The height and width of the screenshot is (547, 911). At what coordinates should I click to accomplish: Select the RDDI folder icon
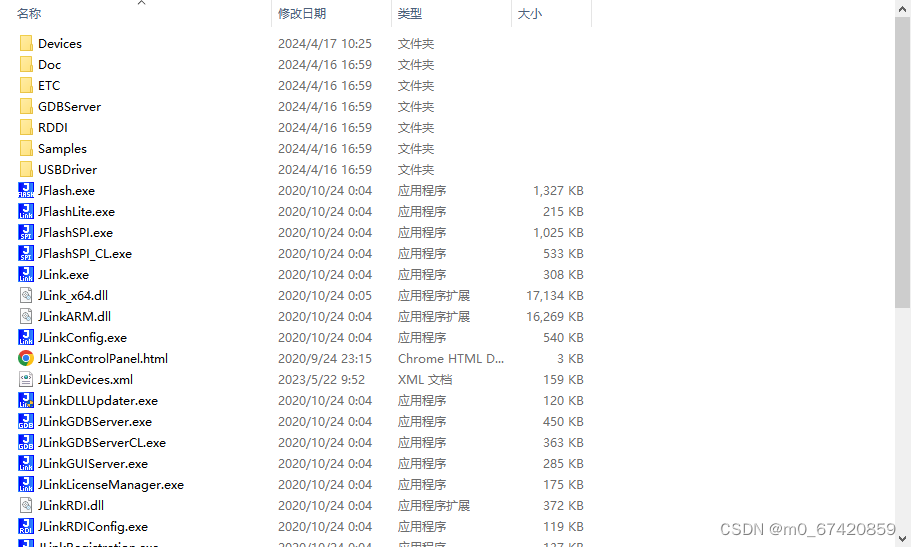26,127
